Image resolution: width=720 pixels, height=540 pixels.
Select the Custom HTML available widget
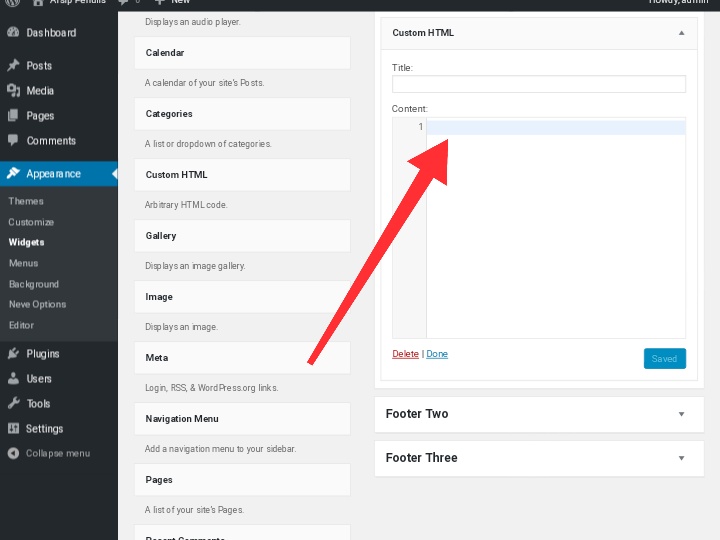click(242, 175)
